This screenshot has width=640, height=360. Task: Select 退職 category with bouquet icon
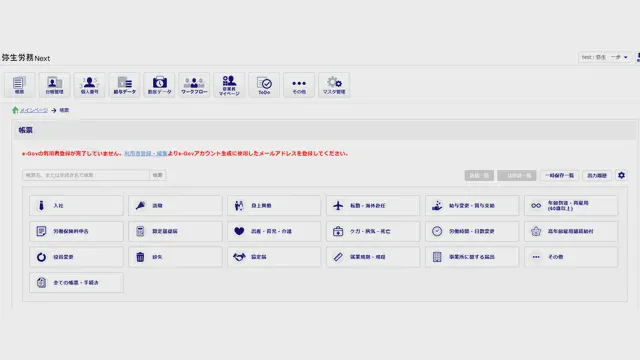click(x=175, y=205)
